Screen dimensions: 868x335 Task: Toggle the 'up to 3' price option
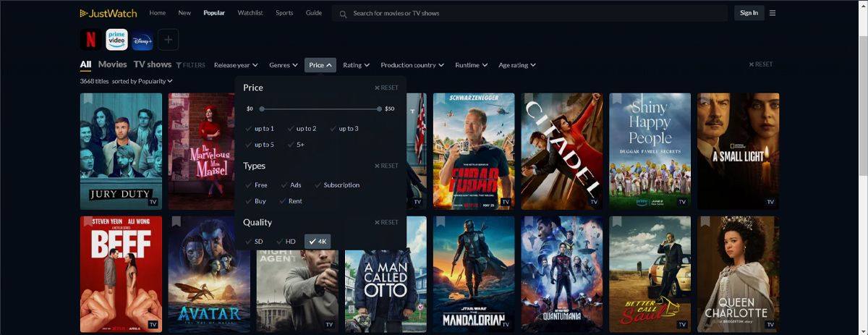click(x=344, y=129)
